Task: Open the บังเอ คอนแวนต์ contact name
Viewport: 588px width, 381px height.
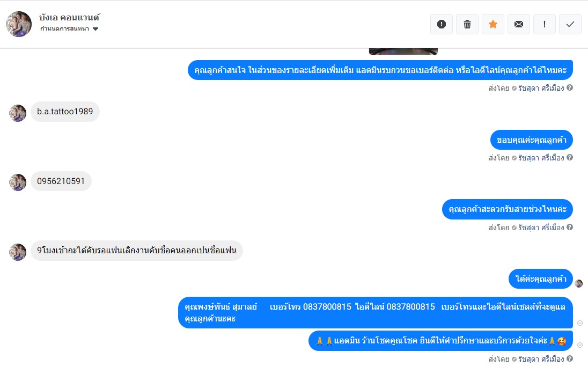Action: click(x=69, y=17)
